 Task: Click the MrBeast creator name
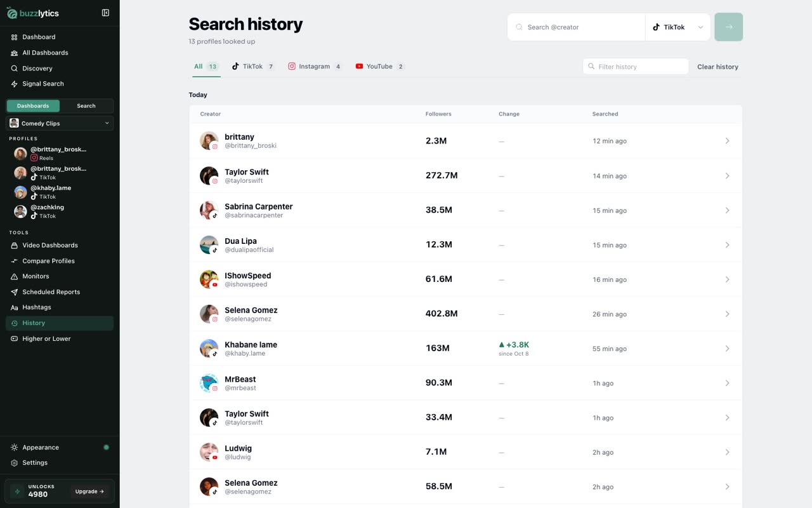click(x=240, y=379)
